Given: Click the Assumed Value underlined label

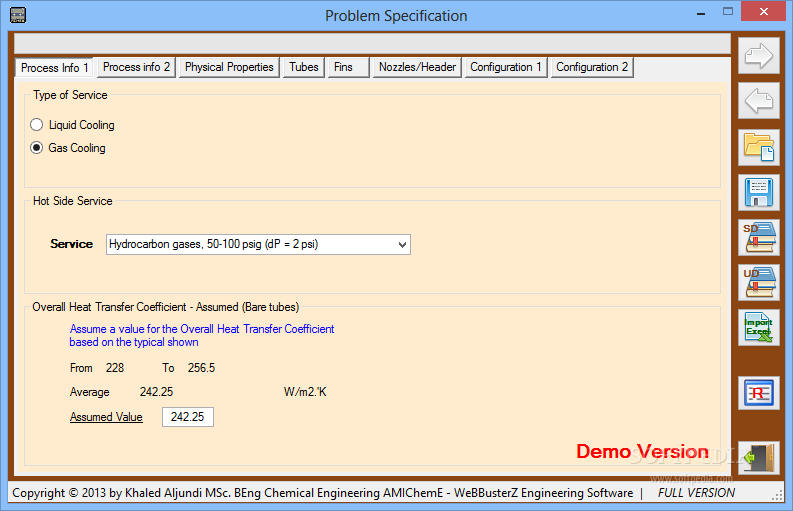Looking at the screenshot, I should pos(106,417).
